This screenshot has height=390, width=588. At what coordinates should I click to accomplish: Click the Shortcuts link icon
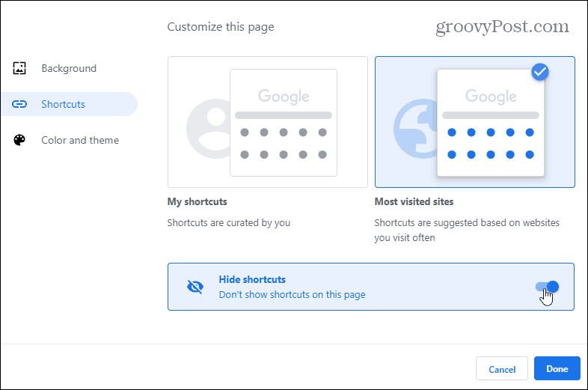point(19,104)
